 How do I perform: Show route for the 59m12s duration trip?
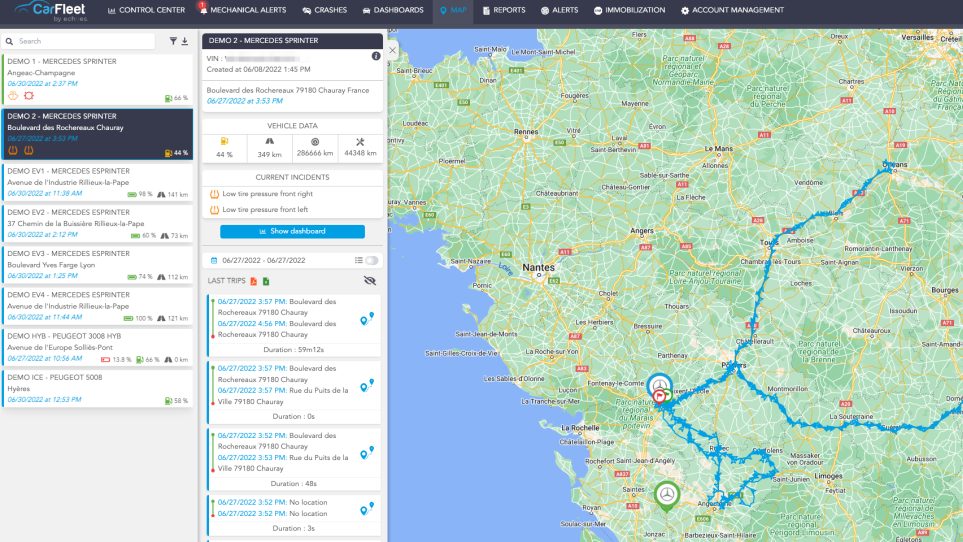(366, 320)
